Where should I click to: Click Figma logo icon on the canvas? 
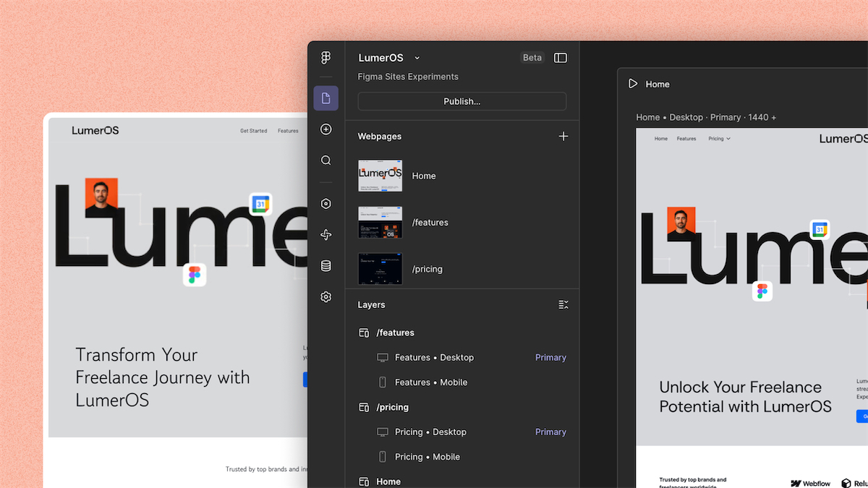pos(762,291)
